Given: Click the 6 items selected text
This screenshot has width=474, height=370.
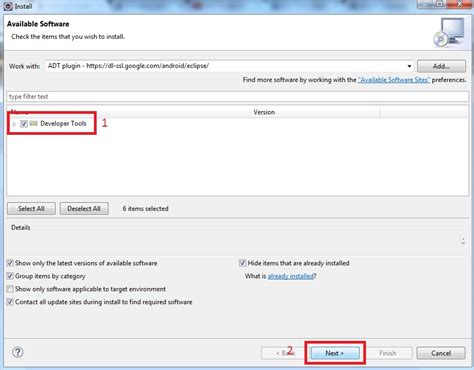Looking at the screenshot, I should 145,209.
